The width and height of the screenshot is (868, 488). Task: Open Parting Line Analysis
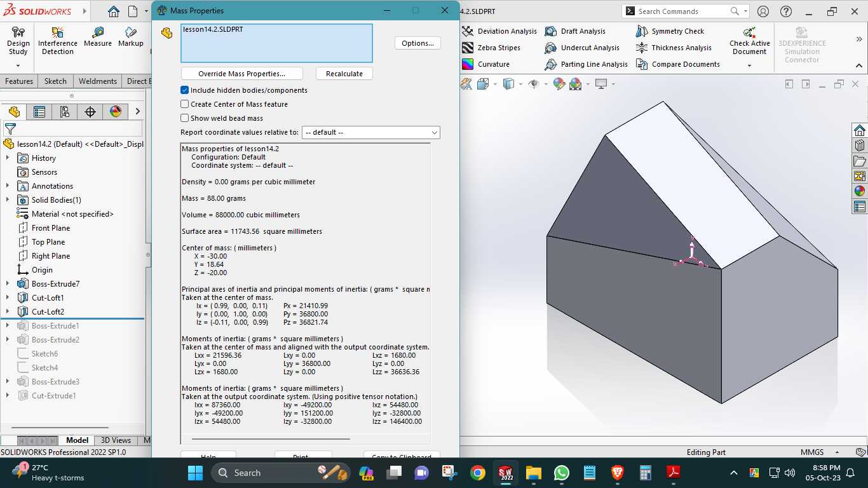[x=586, y=64]
